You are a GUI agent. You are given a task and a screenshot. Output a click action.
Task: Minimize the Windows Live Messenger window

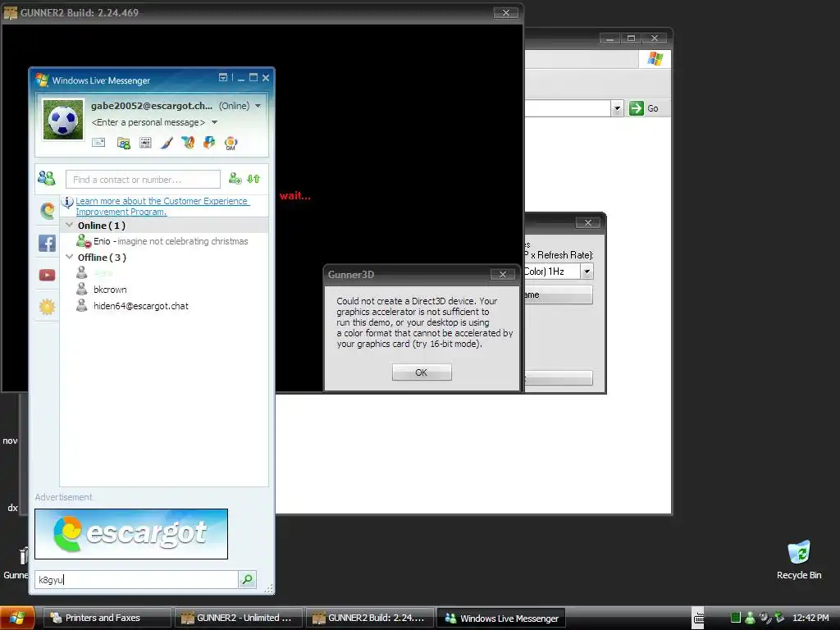pos(241,78)
